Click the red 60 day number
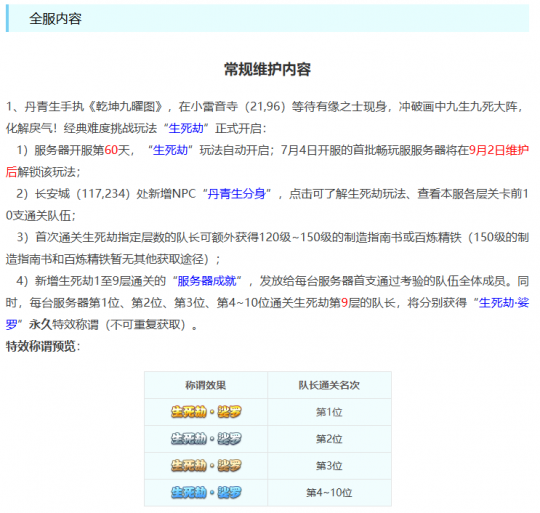This screenshot has height=513, width=540. point(111,150)
